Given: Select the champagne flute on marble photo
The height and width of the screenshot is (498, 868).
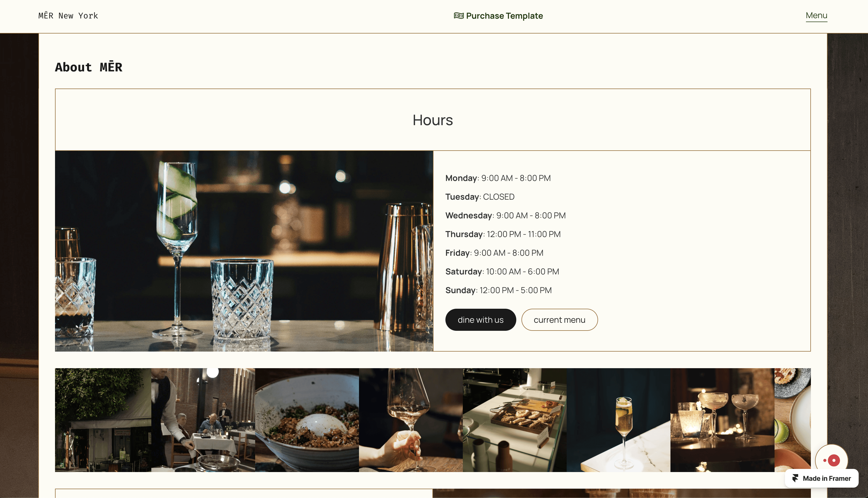Looking at the screenshot, I should 619,420.
